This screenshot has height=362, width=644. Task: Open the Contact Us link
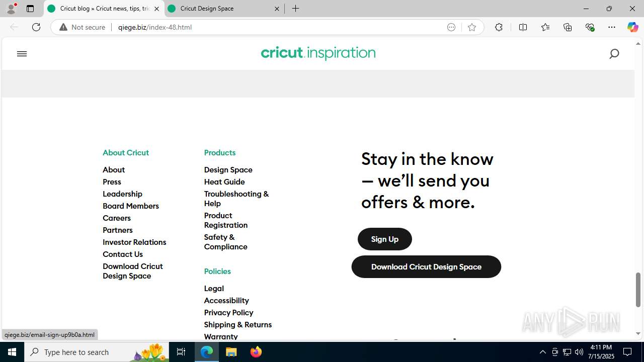click(123, 254)
